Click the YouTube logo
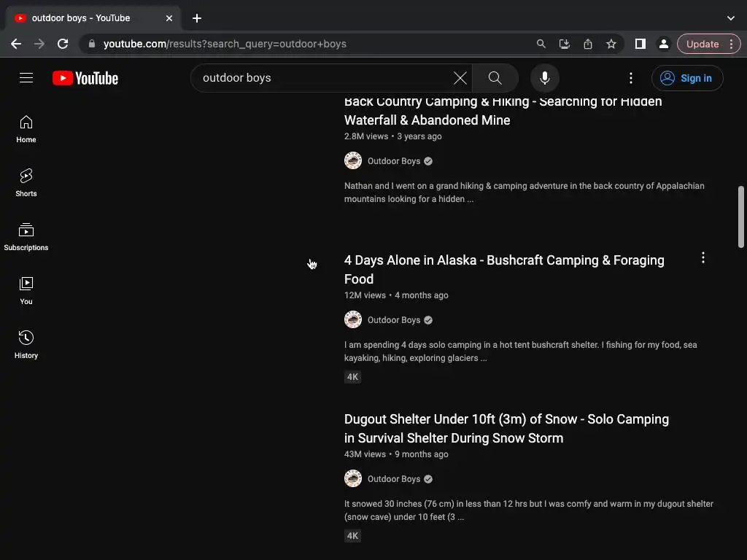Viewport: 747px width, 560px height. (85, 78)
